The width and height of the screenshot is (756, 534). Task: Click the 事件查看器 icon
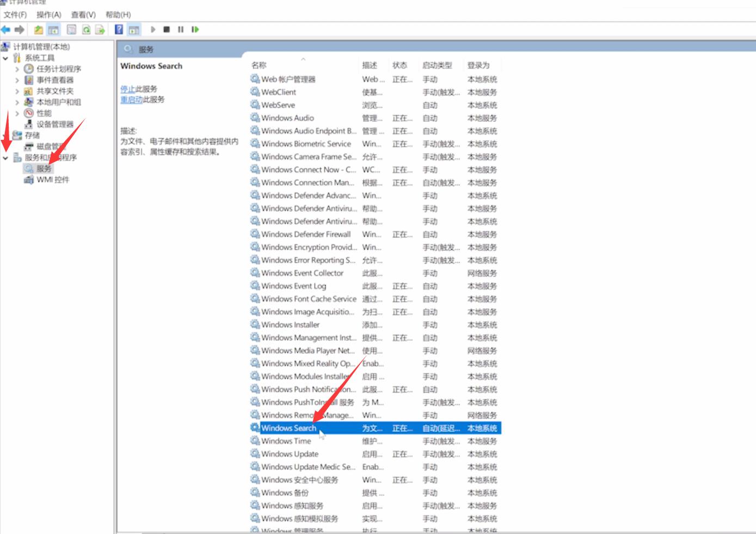point(29,80)
